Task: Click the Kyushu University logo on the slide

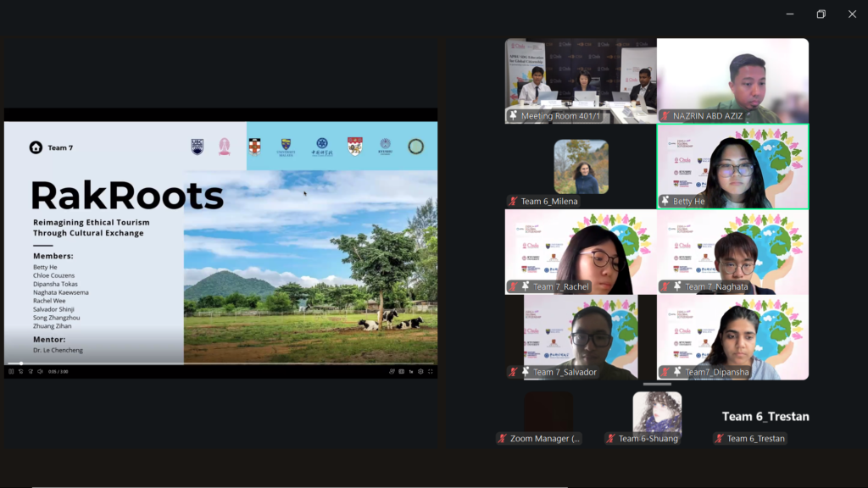Action: pyautogui.click(x=386, y=147)
